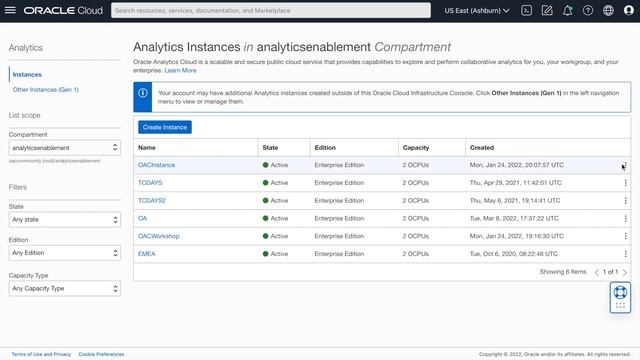Click the Oracle Cloud logo
Image resolution: width=640 pixels, height=360 pixels.
pos(63,11)
